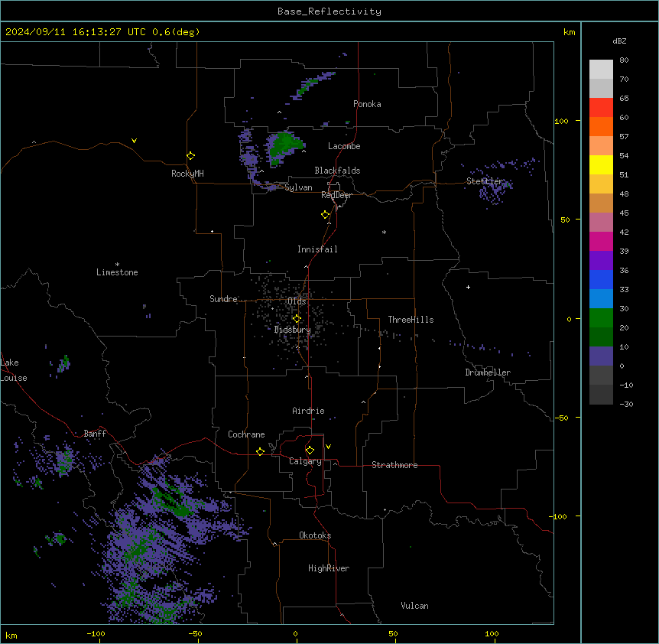659x644 pixels.
Task: Select the yellow V marker east of Calgary
Action: pos(328,447)
